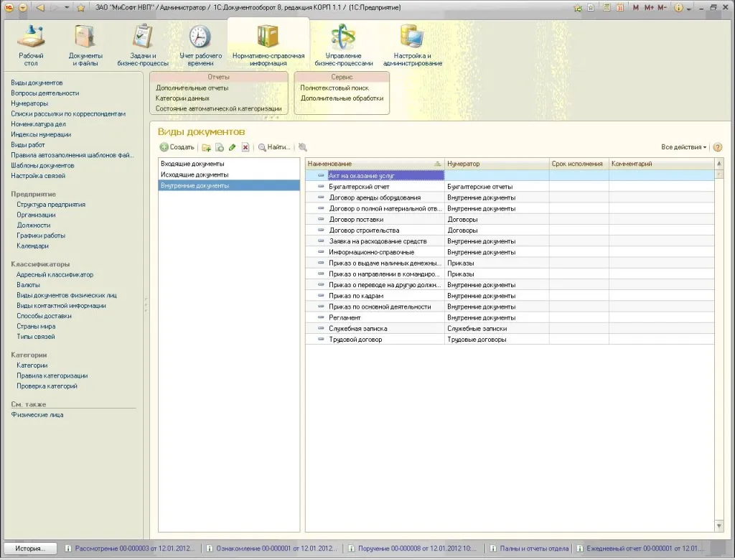735x560 pixels.
Task: Open the main menu dropdown arrow in title bar
Action: pyautogui.click(x=23, y=7)
